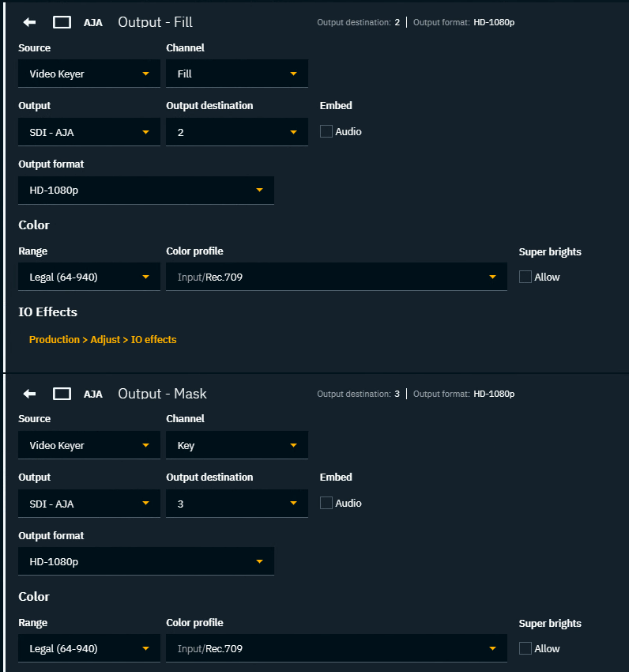629x672 pixels.
Task: Open the HD-1080p Output format dropdown
Action: (145, 190)
